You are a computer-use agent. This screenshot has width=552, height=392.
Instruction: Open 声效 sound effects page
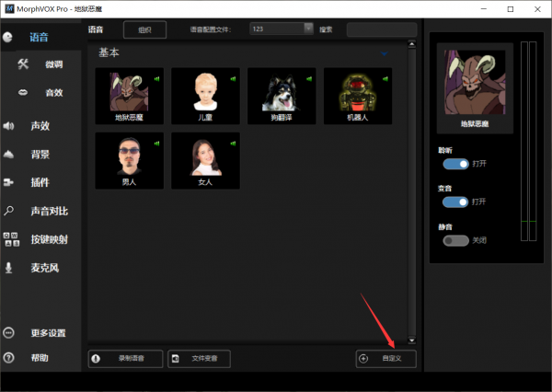[x=40, y=126]
